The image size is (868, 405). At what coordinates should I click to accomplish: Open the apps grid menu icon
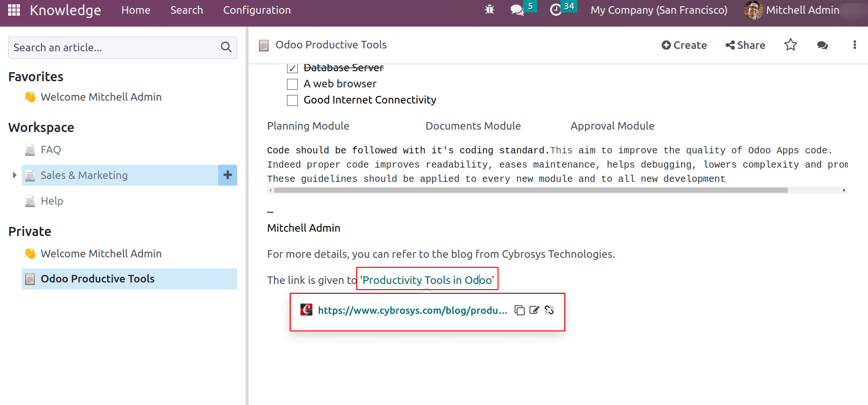(x=14, y=10)
